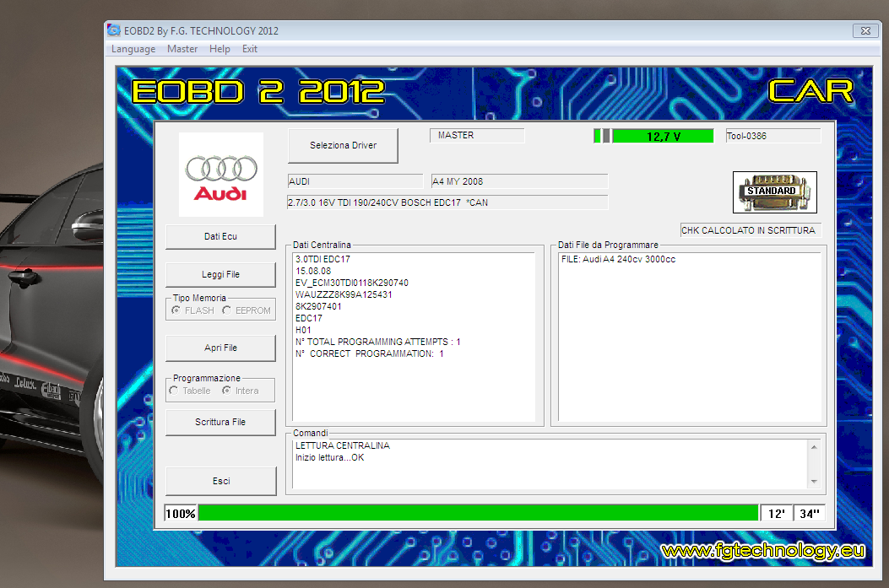Click the A4 MY 2008 model field

[519, 181]
